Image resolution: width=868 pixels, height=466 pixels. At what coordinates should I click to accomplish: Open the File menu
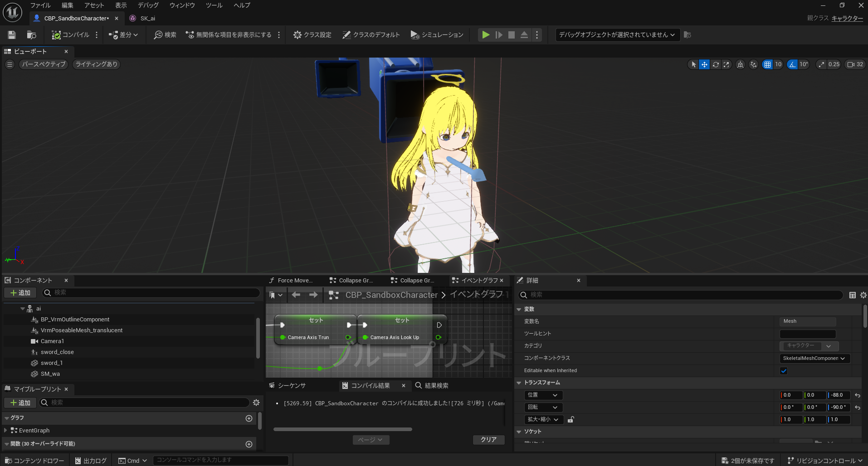pos(40,5)
